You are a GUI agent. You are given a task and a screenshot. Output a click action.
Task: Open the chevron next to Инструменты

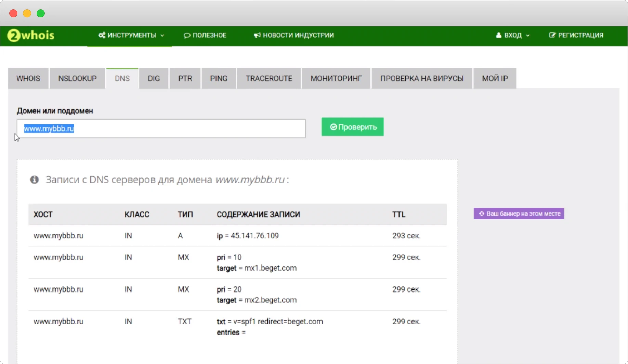[162, 36]
